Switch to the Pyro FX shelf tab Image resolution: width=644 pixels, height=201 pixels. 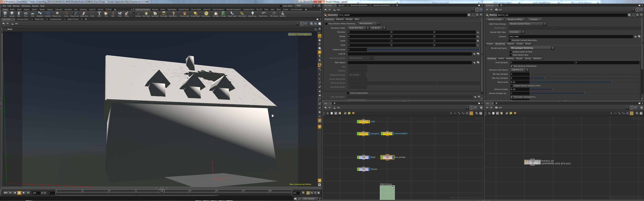pos(259,10)
